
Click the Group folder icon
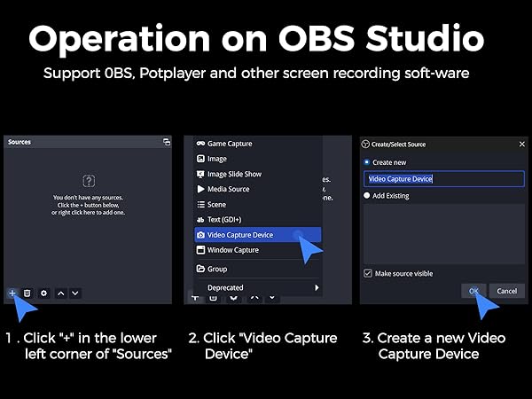201,269
